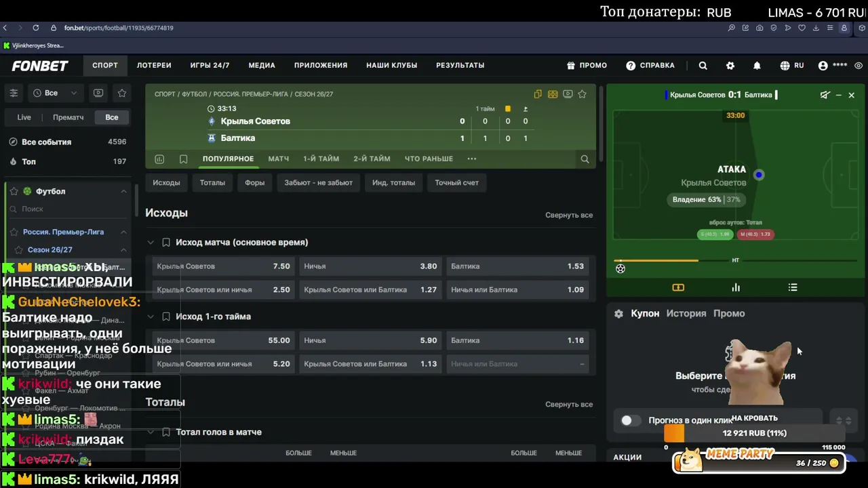Open coupon settings gear icon
Viewport: 868px width, 488px height.
pyautogui.click(x=618, y=314)
